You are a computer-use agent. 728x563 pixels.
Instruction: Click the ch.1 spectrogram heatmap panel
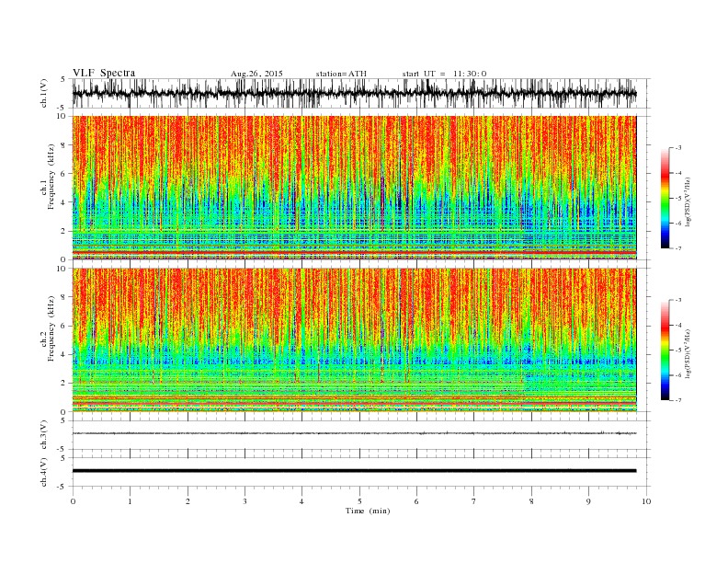click(x=354, y=188)
